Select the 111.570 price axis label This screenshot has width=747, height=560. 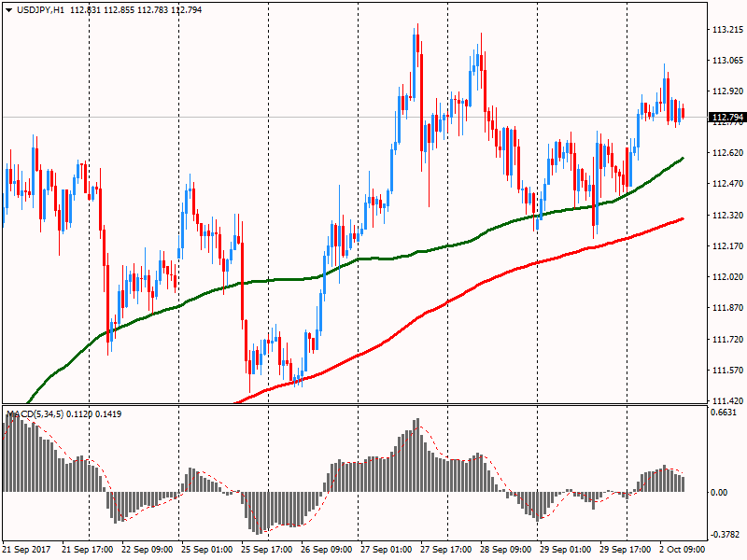coord(727,371)
